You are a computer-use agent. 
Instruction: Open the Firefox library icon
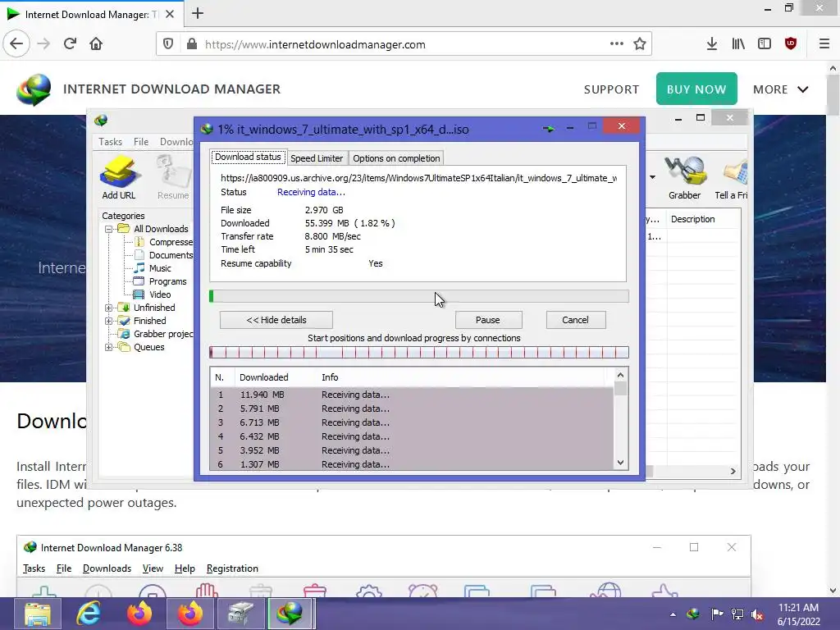738,44
